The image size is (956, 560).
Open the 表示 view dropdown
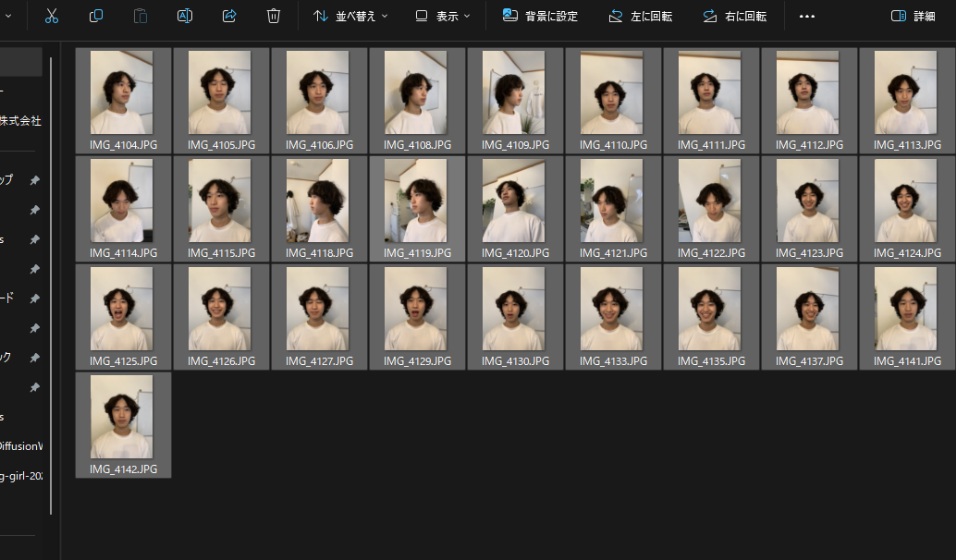click(443, 17)
